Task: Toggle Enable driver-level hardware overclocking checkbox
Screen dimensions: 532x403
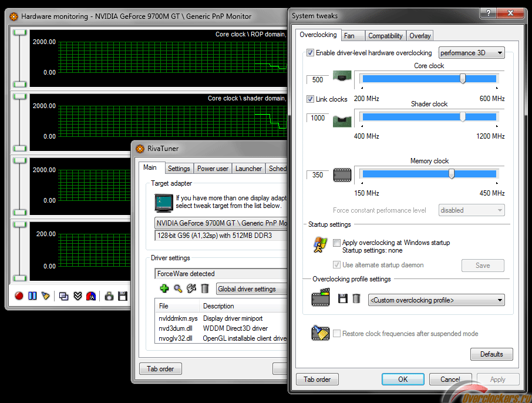Action: pos(311,53)
